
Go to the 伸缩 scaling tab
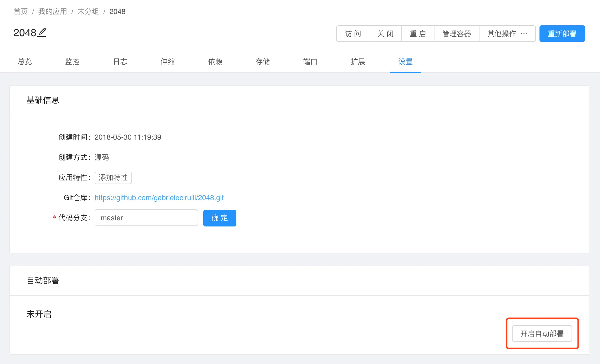coord(168,62)
